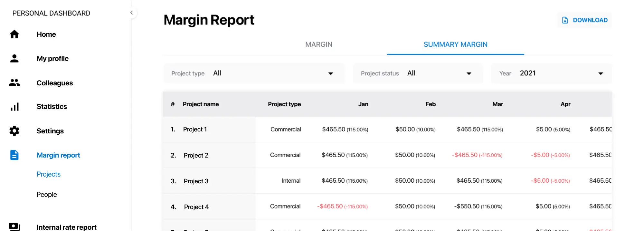The image size is (644, 231).
Task: Click the PERSONAL DASHBOARD title
Action: (51, 13)
